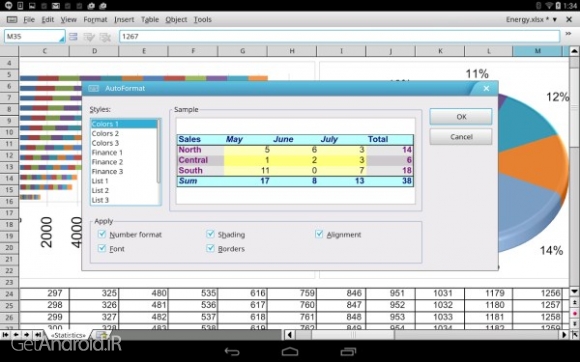Select List 1 style
The height and width of the screenshot is (362, 580).
coord(124,181)
